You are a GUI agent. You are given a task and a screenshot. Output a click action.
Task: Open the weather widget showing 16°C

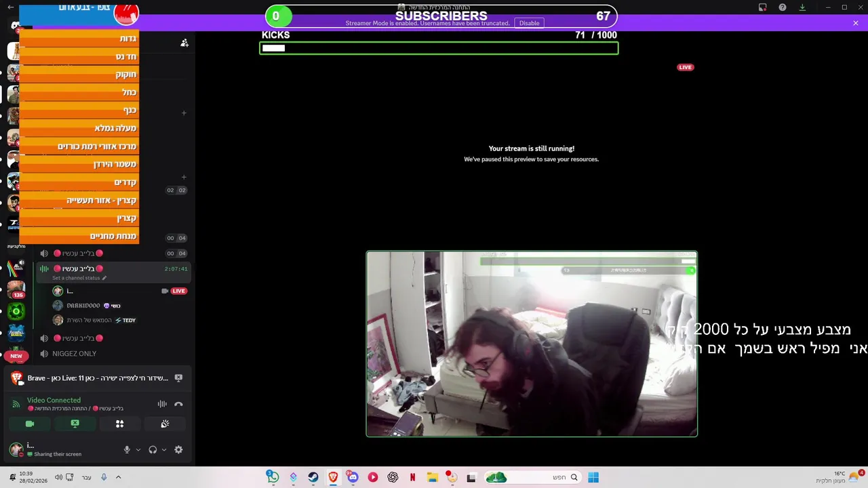[838, 477]
